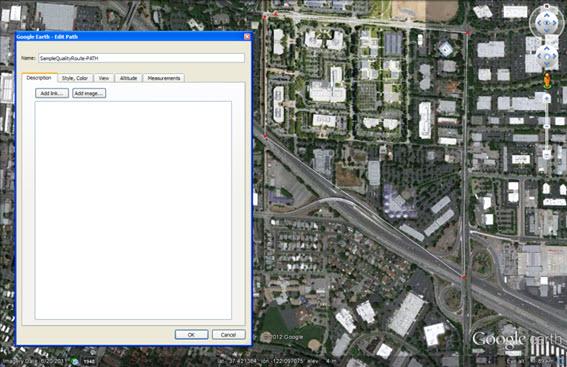Click the look-left arrow on the Look joystick
This screenshot has width=567, height=367.
pos(539,23)
